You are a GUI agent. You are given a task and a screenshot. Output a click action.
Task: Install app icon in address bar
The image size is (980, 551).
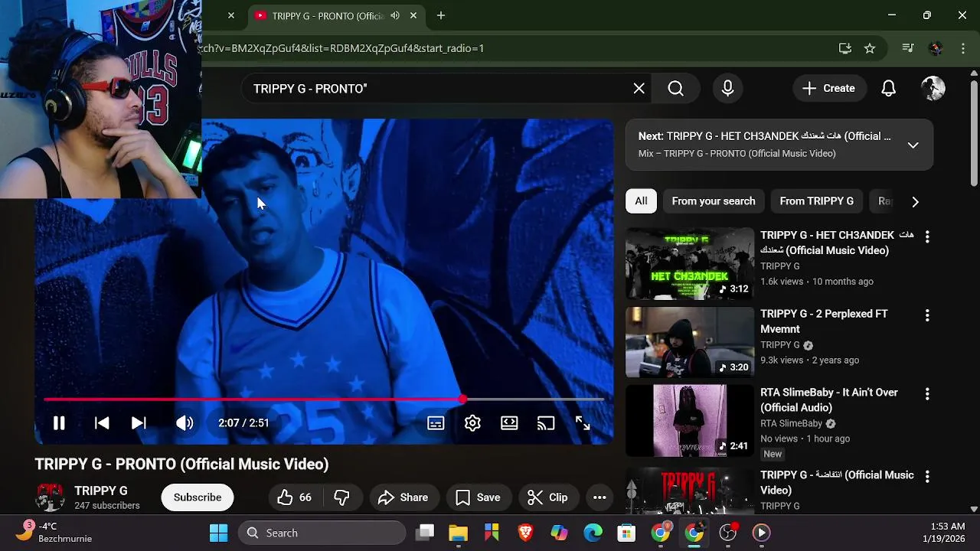coord(845,48)
